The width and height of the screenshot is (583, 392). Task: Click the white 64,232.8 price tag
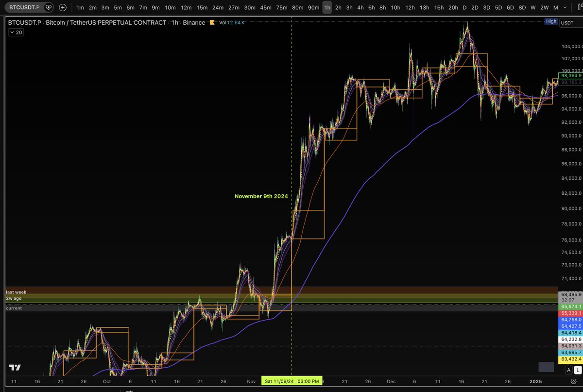coord(571,340)
